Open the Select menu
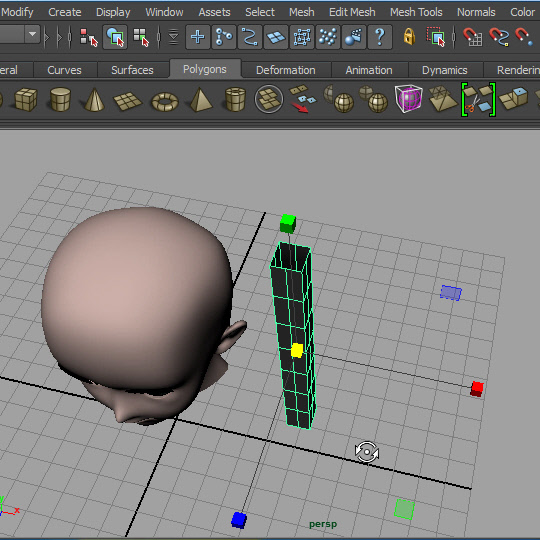The width and height of the screenshot is (540, 540). coord(260,12)
